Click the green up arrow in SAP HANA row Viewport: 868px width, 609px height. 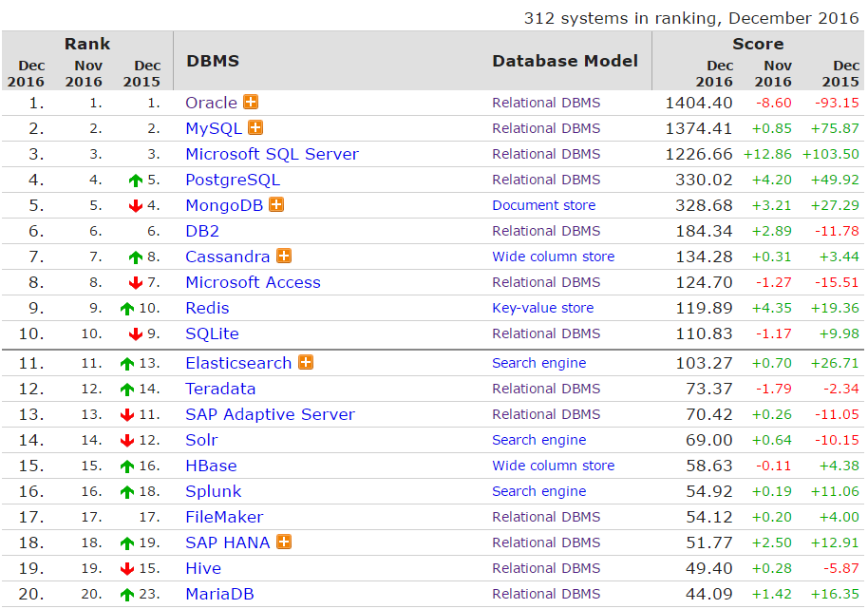pos(127,543)
